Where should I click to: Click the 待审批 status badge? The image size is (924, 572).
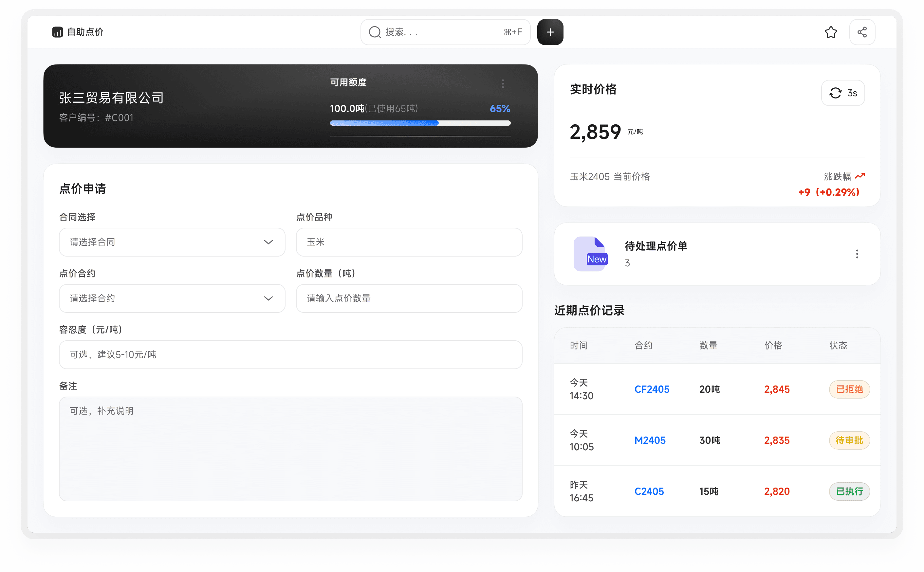click(849, 440)
